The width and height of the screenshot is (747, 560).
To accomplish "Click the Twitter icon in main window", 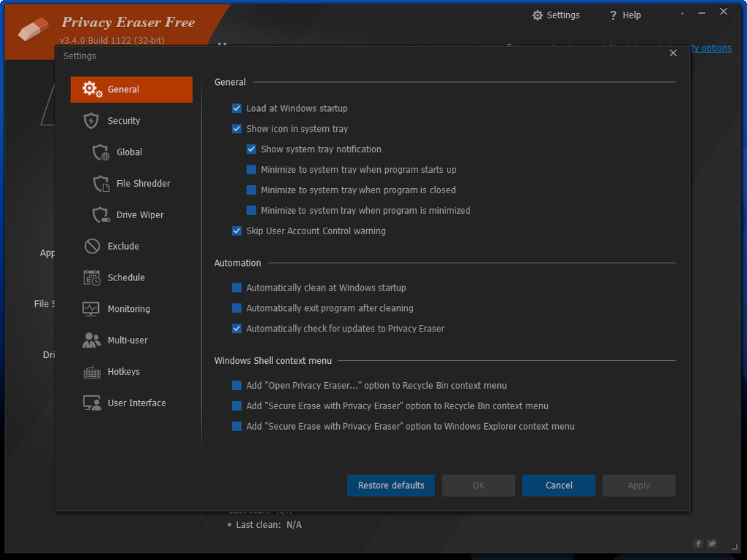I will click(712, 543).
